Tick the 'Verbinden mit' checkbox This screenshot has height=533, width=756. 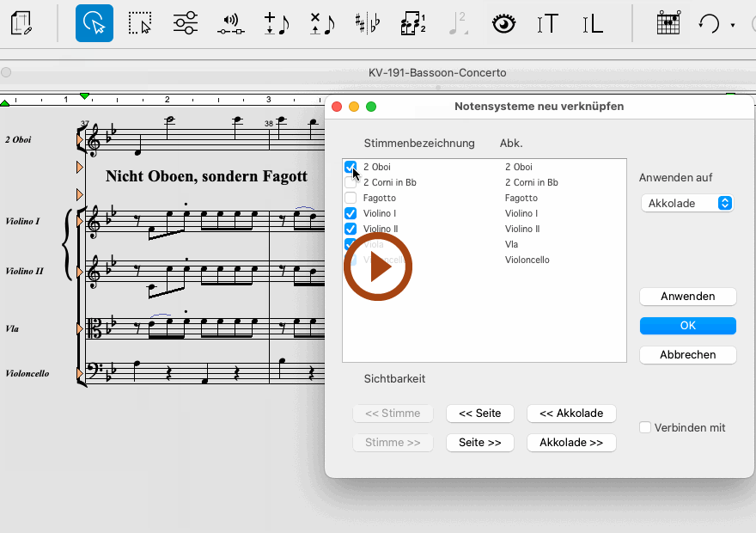click(645, 427)
